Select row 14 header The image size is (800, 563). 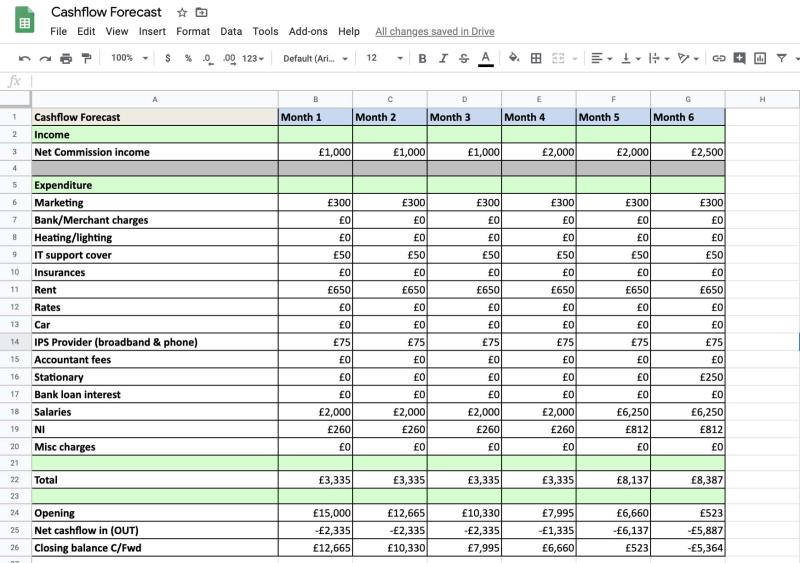coord(15,342)
